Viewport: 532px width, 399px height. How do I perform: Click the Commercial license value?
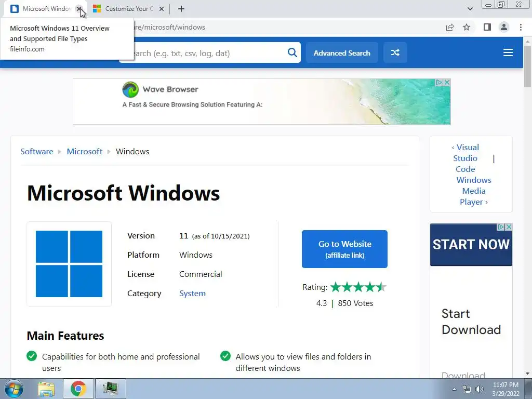point(201,274)
